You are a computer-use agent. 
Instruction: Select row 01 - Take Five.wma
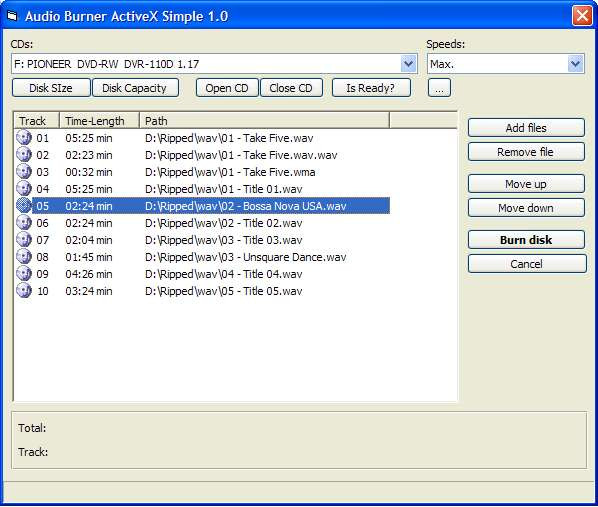tap(202, 172)
